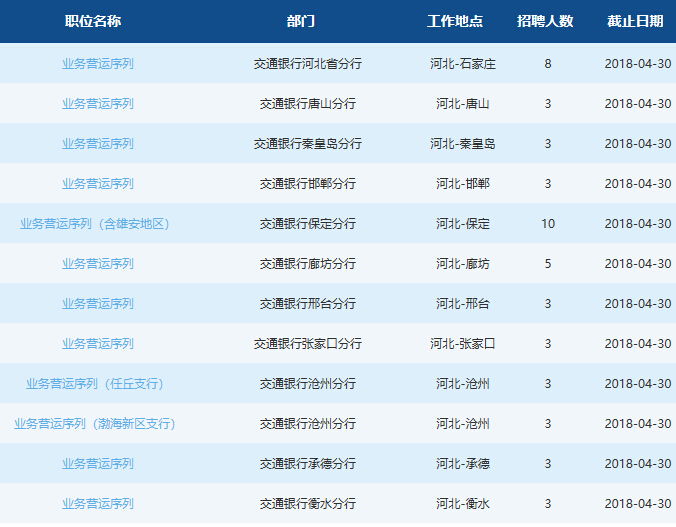Viewport: 676px width, 527px height.
Task: Select 交通银行衡水分行 department cell
Action: 307,504
